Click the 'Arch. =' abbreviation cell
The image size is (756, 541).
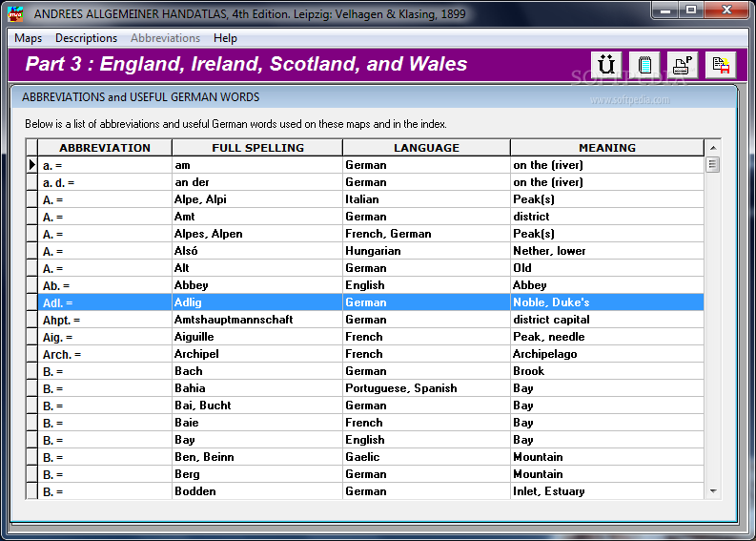pos(105,354)
